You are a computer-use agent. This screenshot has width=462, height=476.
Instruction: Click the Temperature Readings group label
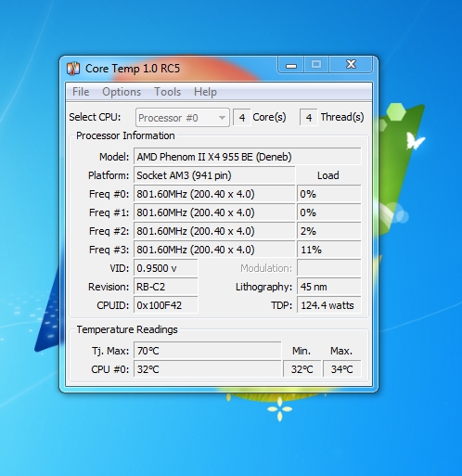click(127, 329)
